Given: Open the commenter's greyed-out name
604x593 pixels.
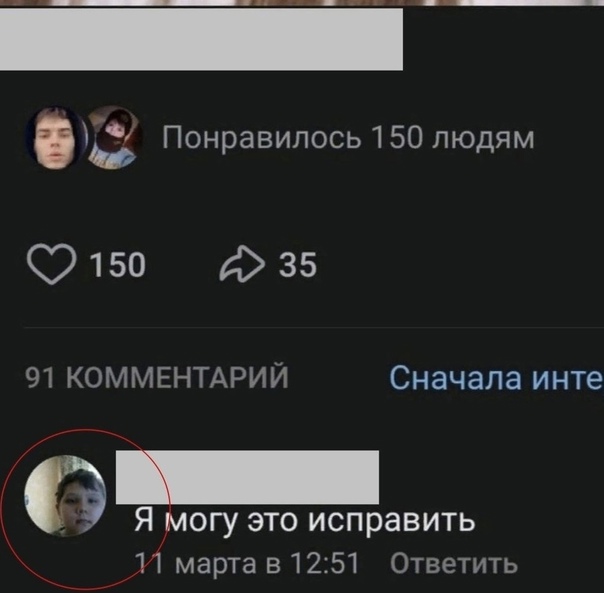Looking at the screenshot, I should [247, 477].
